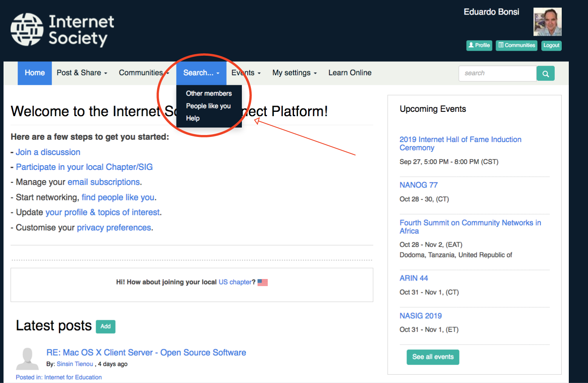The image size is (588, 383).
Task: Open the Internet for Education community link
Action: [73, 378]
